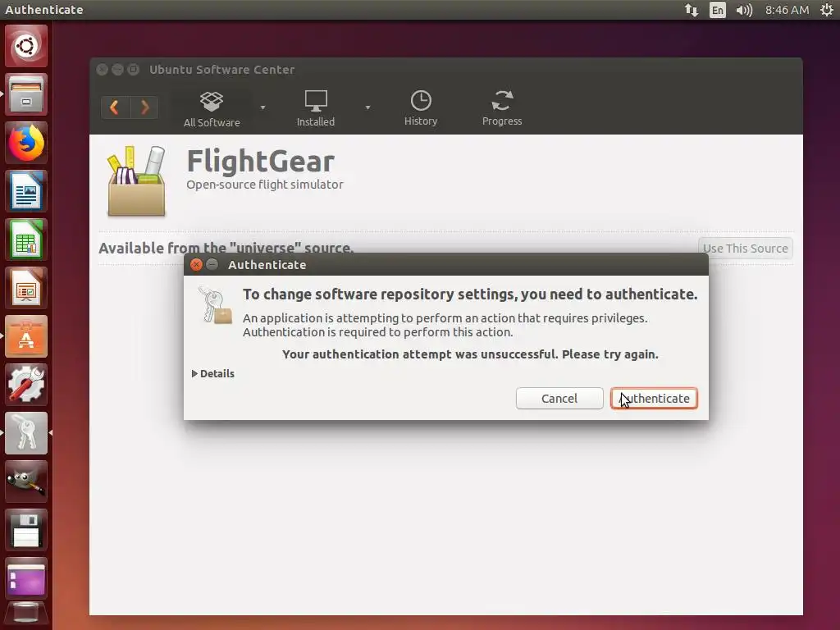The height and width of the screenshot is (630, 840).
Task: Open the Ubuntu Dash launcher
Action: pos(26,46)
